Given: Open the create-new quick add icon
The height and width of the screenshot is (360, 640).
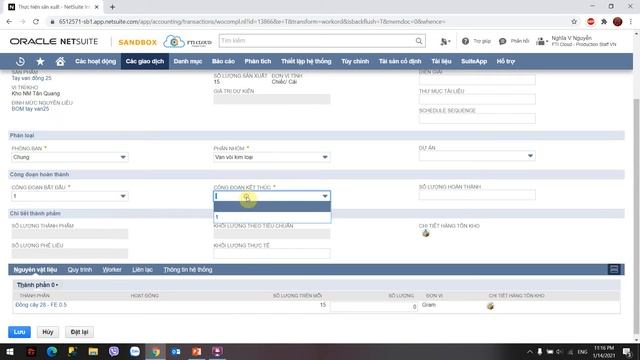Looking at the screenshot, I should pyautogui.click(x=445, y=41).
